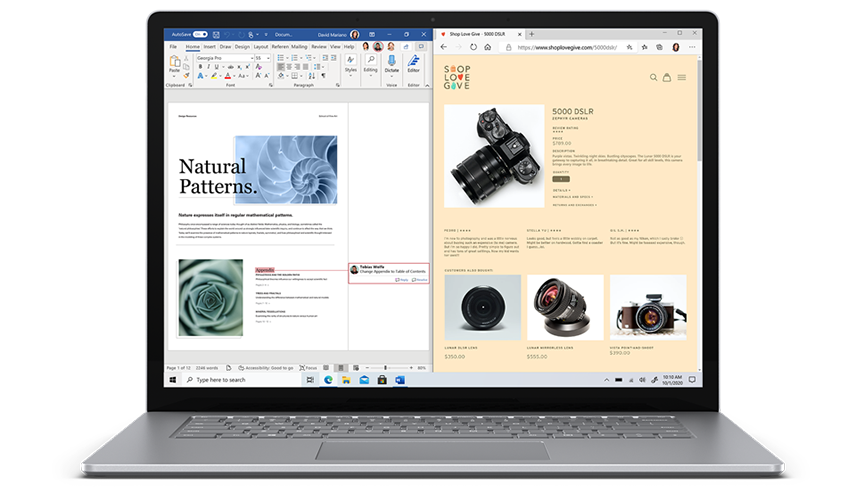Screen dimensions: 864x492
Task: Toggle Italic formatting
Action: click(x=208, y=67)
